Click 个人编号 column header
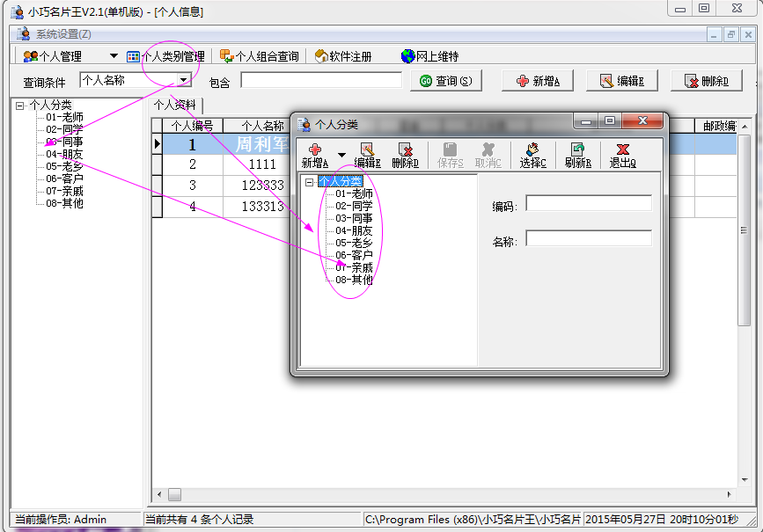This screenshot has width=763, height=532. point(192,126)
